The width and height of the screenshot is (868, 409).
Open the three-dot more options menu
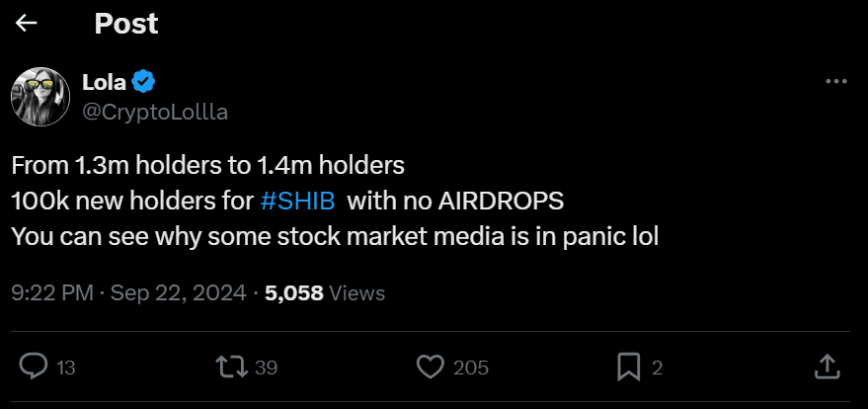[x=835, y=83]
